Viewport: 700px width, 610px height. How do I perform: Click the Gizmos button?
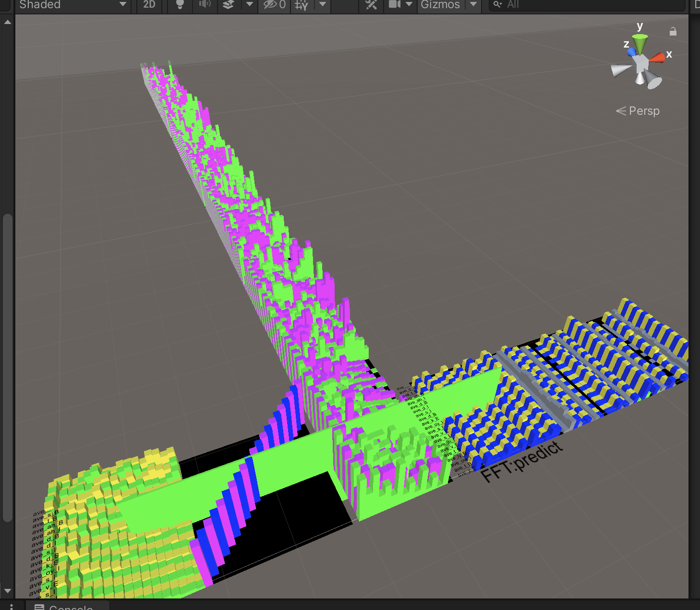(x=440, y=5)
